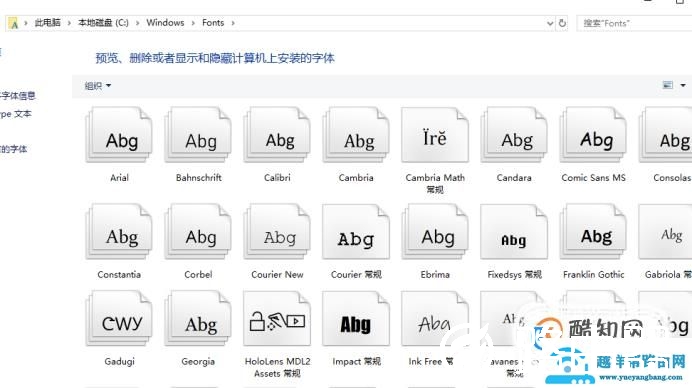The image size is (692, 388).
Task: Open the view options dropdown arrow
Action: coord(683,85)
